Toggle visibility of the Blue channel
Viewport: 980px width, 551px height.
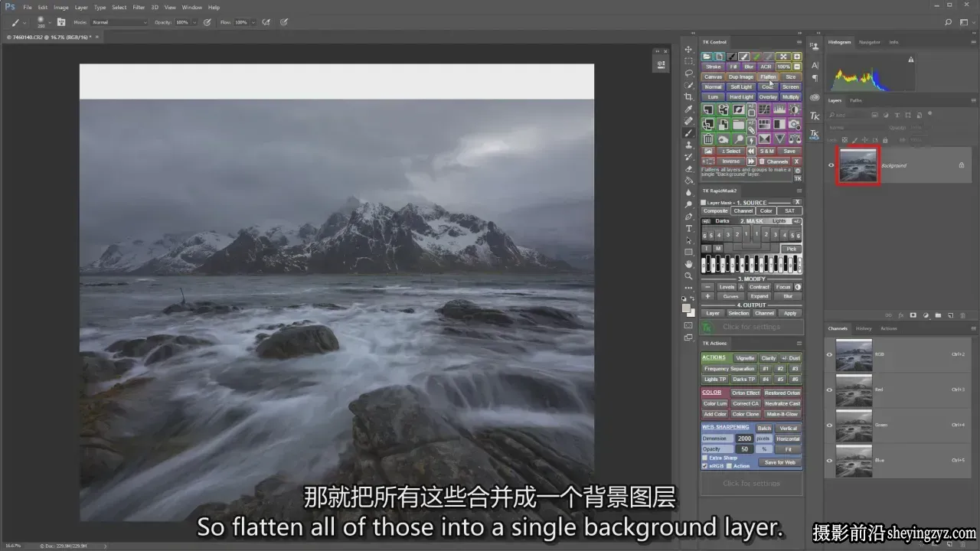click(x=829, y=460)
